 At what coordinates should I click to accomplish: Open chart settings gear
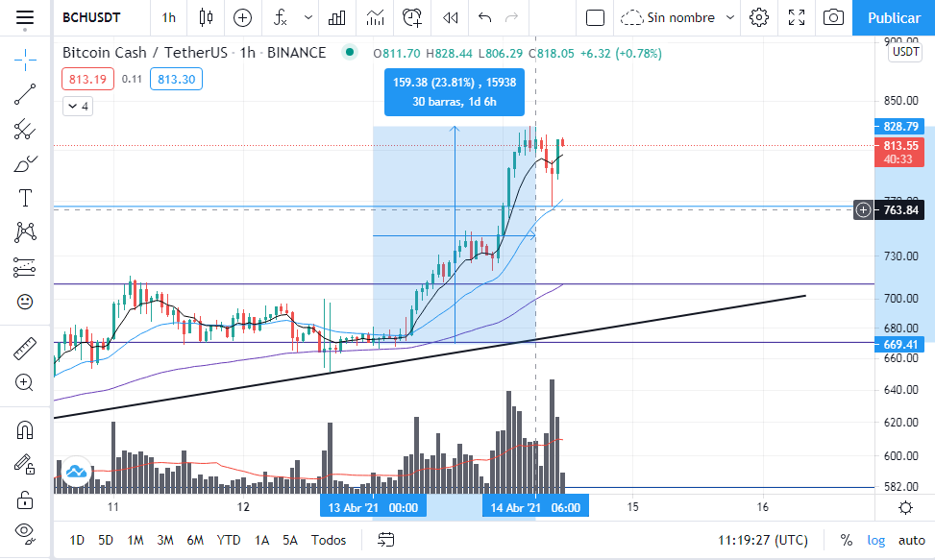click(759, 18)
